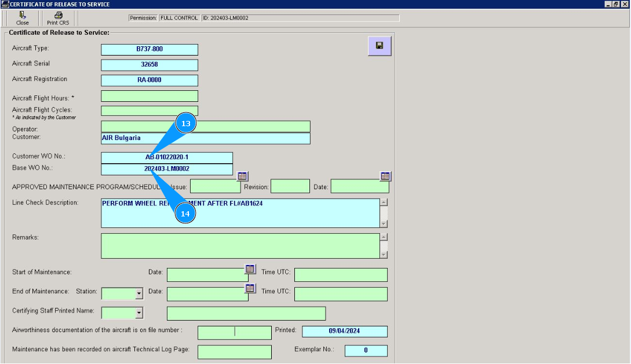Click the application icon in the title bar
Image resolution: width=631 pixels, height=364 pixels.
point(5,4)
